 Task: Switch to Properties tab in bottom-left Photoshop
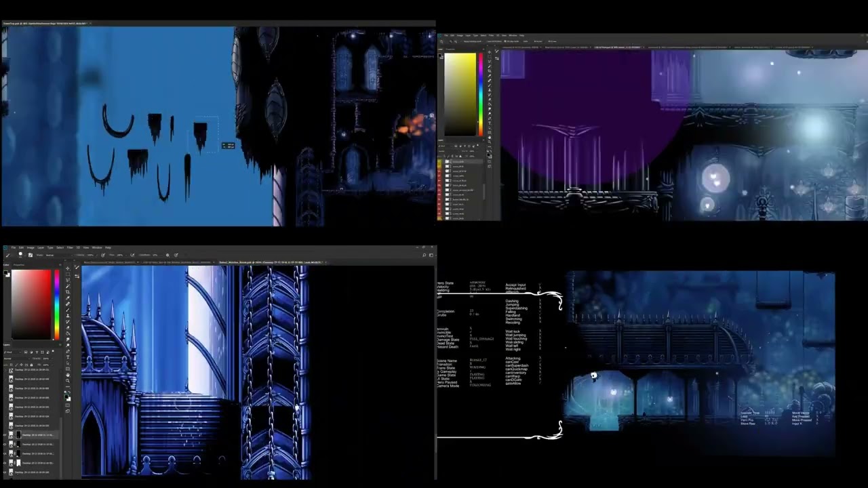coord(19,265)
